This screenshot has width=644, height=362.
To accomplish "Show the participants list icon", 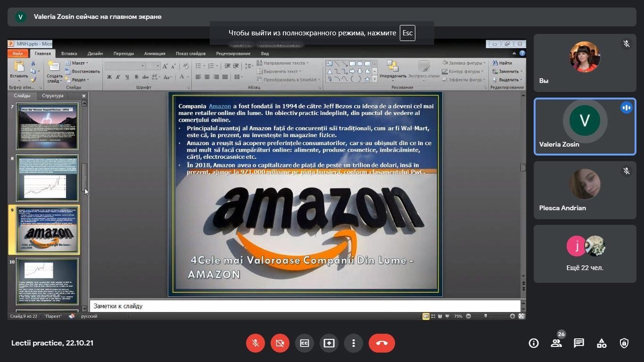I will [556, 343].
